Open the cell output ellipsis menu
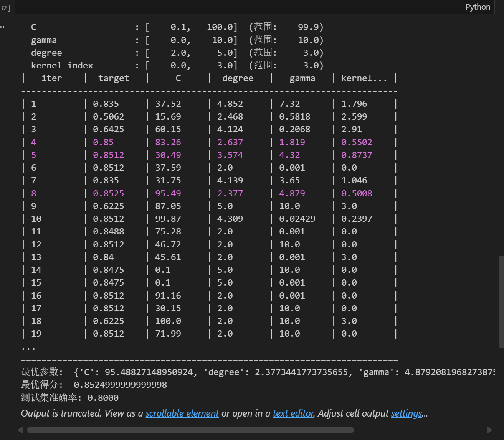Screen dimensions: 504x440 pyautogui.click(x=2, y=27)
